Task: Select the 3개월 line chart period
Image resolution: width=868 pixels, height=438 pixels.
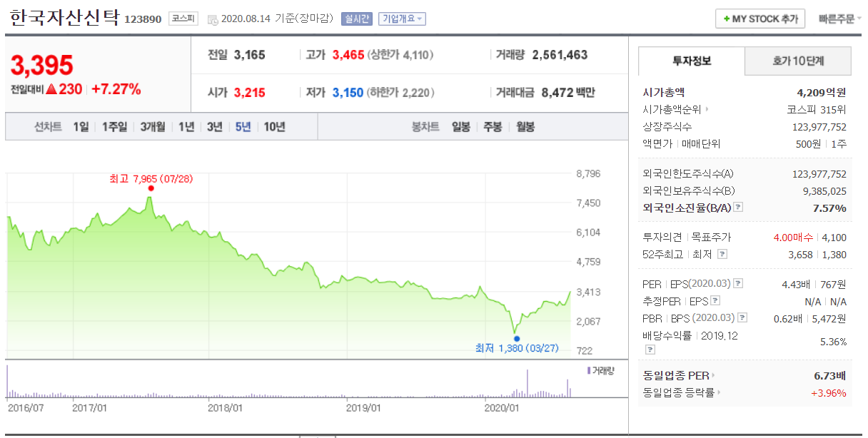Action: (x=153, y=127)
